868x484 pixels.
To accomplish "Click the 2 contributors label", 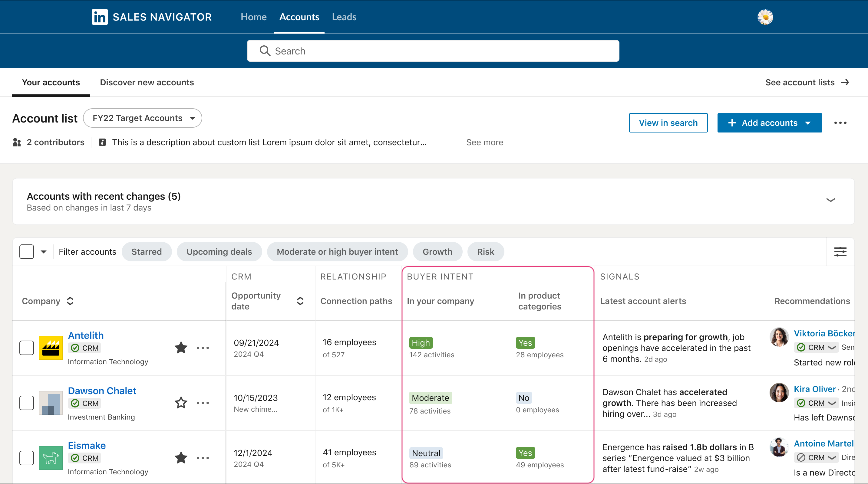I will [x=56, y=142].
